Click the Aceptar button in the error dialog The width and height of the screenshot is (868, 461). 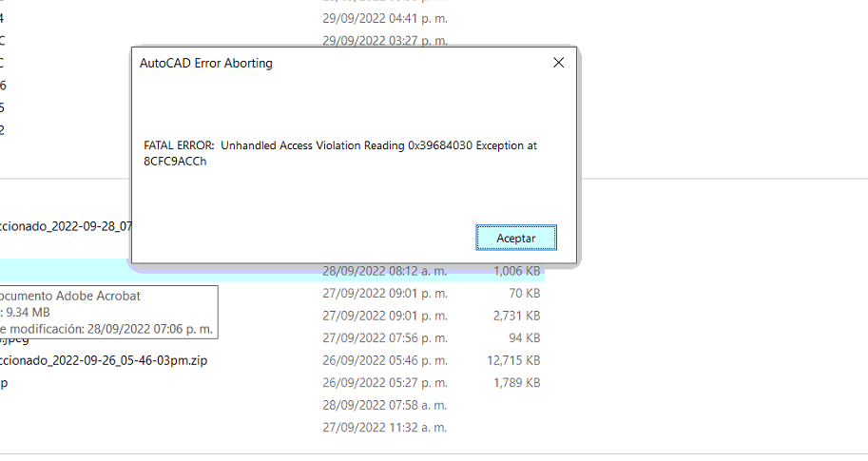tap(516, 238)
